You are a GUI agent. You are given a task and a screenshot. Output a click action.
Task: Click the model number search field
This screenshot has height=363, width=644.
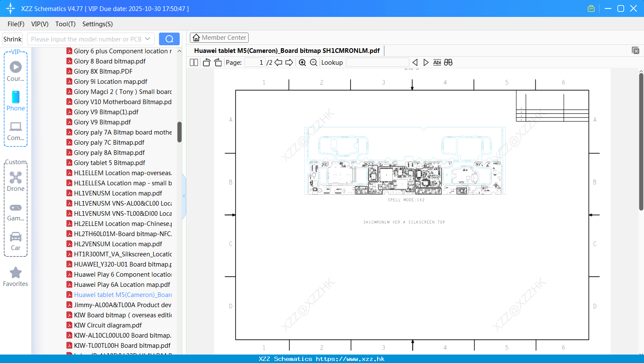86,39
